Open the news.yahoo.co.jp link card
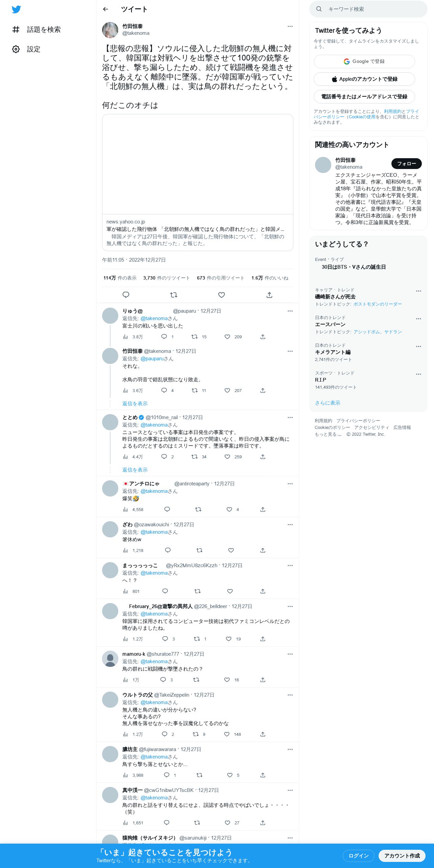Viewport: 434px width, 868px height. pos(198,183)
